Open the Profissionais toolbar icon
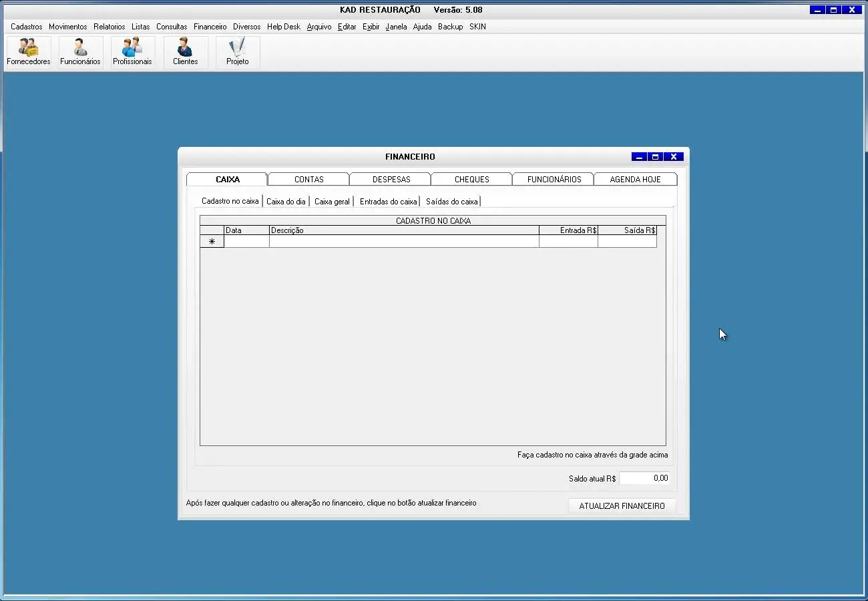This screenshot has width=868, height=601. pos(132,52)
